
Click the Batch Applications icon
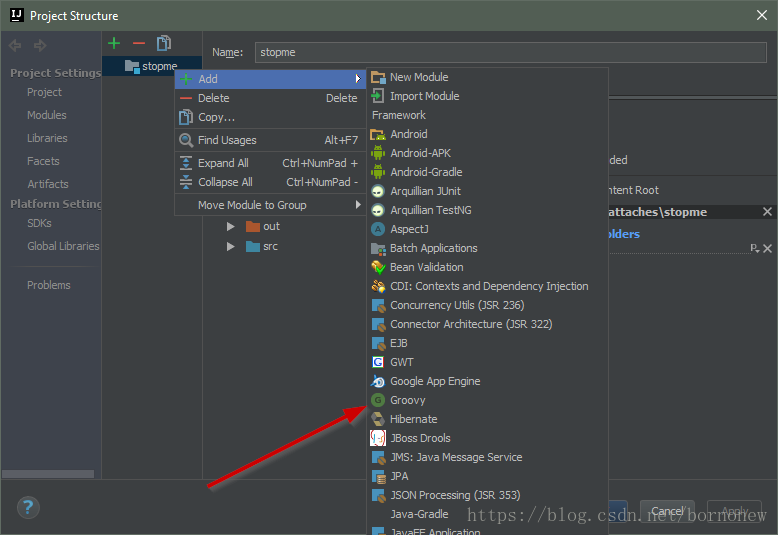tap(378, 248)
